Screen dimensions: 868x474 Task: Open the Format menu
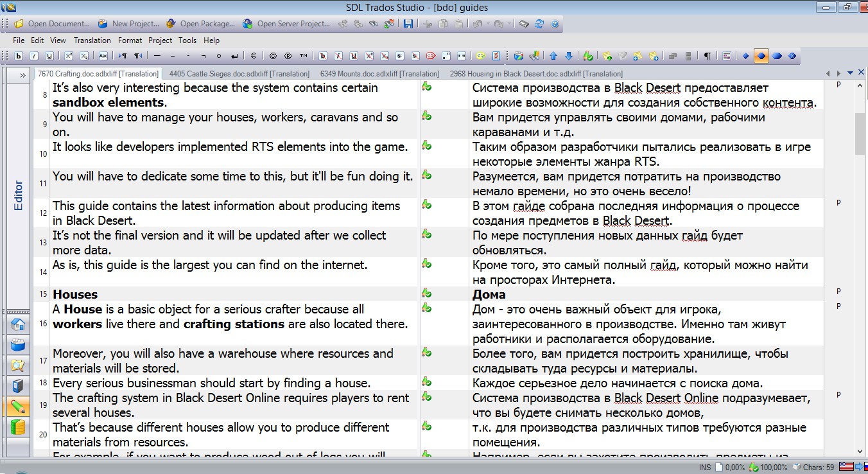(x=130, y=40)
